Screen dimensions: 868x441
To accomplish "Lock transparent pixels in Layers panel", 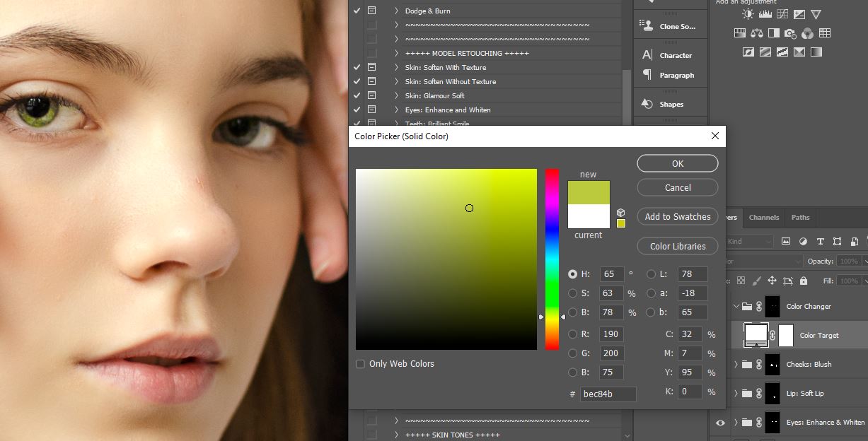I will pos(741,281).
